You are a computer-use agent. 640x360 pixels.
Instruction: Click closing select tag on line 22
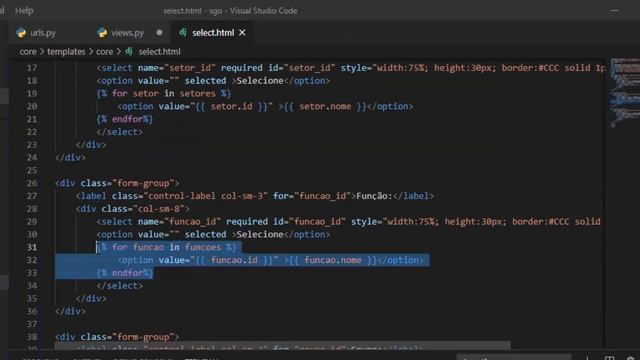pos(120,132)
